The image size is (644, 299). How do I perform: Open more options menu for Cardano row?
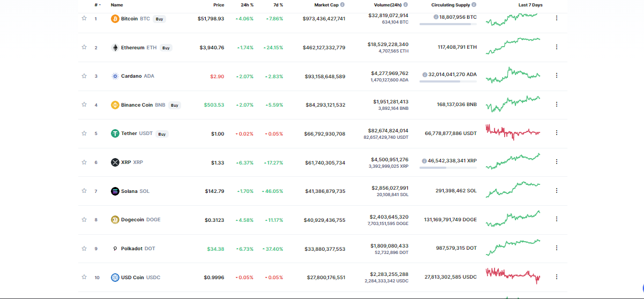coord(557,76)
